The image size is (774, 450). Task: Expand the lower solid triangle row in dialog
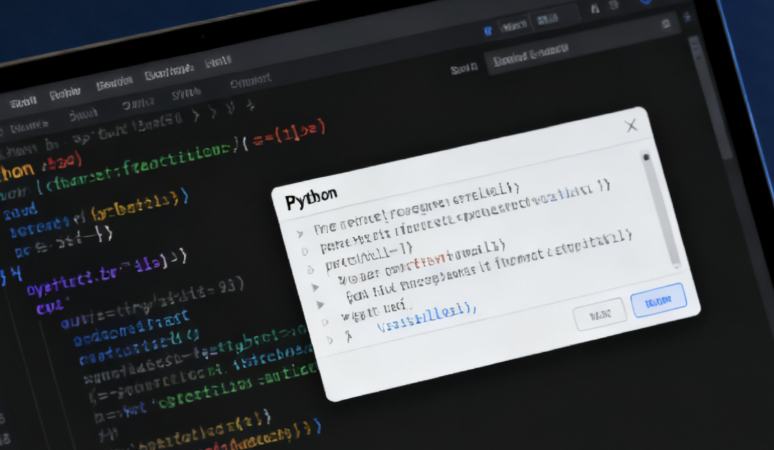(320, 305)
